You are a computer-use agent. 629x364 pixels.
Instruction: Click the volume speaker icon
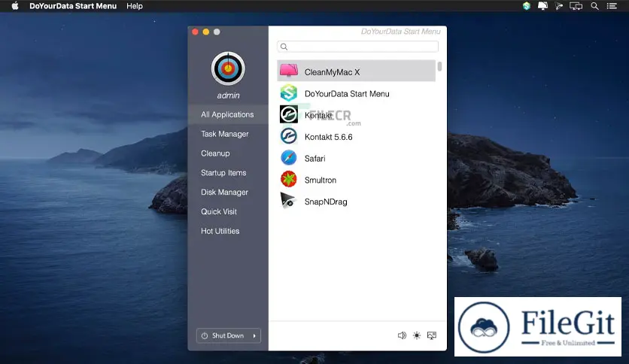pyautogui.click(x=402, y=335)
